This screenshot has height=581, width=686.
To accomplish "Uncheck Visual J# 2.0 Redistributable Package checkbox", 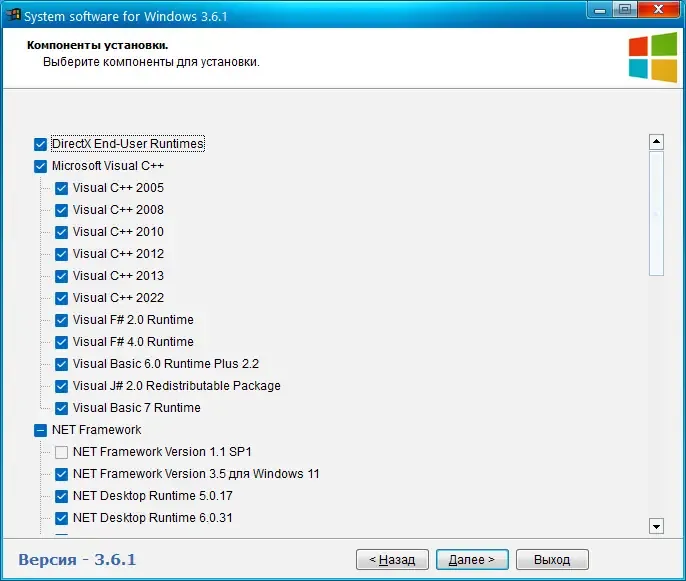I will pos(61,386).
